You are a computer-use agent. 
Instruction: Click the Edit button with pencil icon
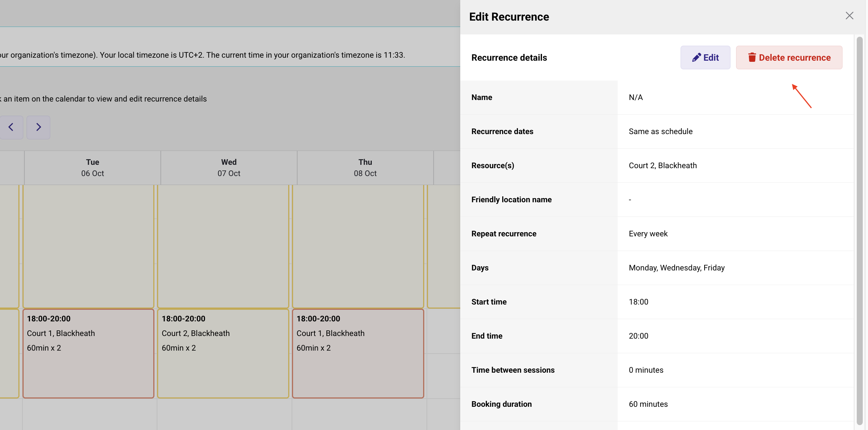(705, 57)
